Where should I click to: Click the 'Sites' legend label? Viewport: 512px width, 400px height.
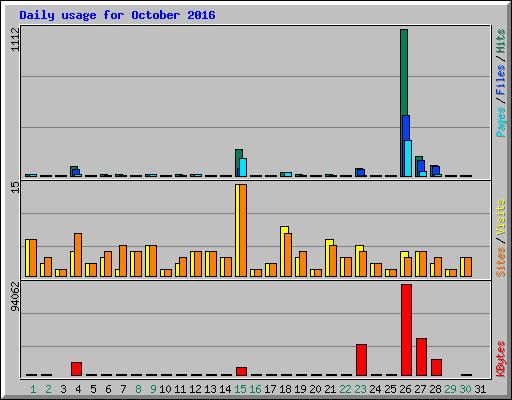(500, 262)
